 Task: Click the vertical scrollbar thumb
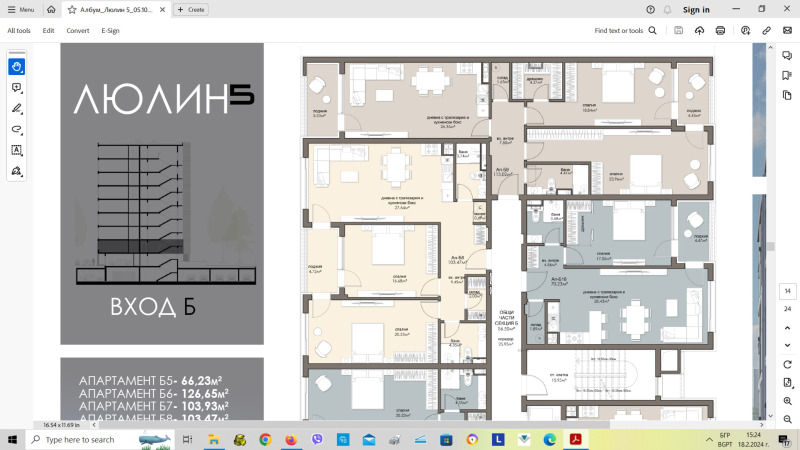point(770,246)
